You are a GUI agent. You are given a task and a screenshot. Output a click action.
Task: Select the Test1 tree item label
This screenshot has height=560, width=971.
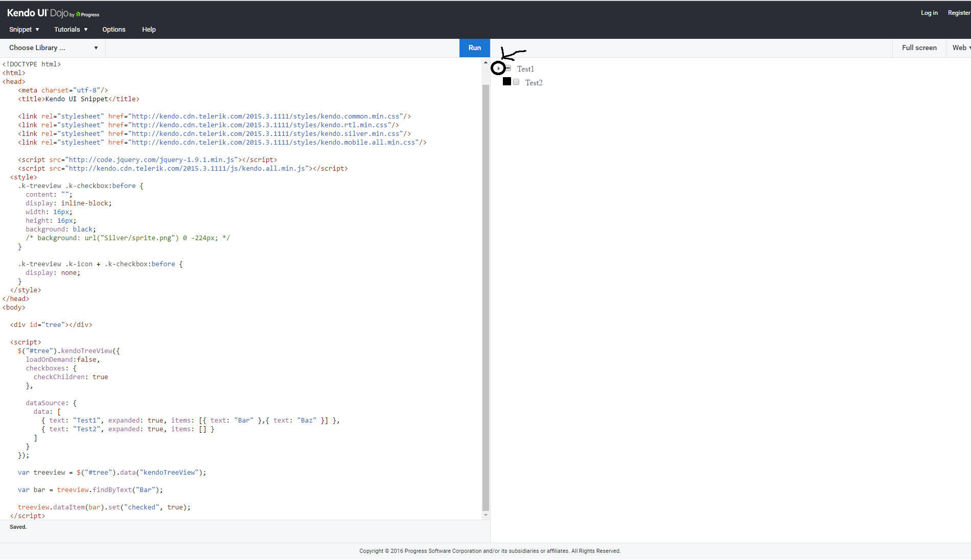point(525,69)
